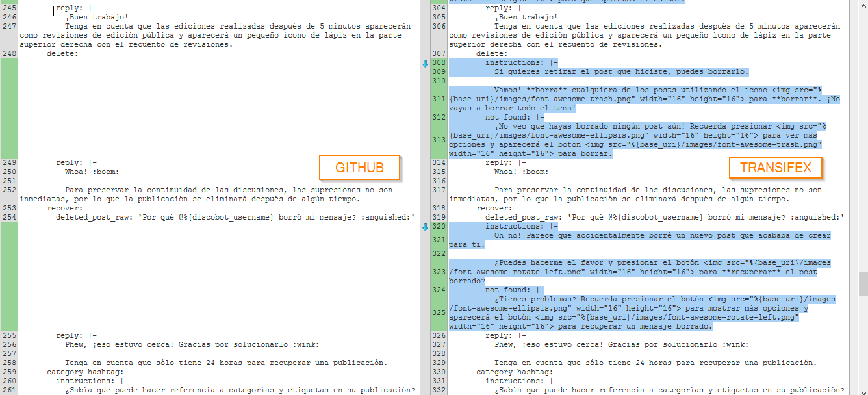The height and width of the screenshot is (395, 868).
Task: Click 'deleted_post_raw:' on left pane line 254
Action: (x=94, y=218)
